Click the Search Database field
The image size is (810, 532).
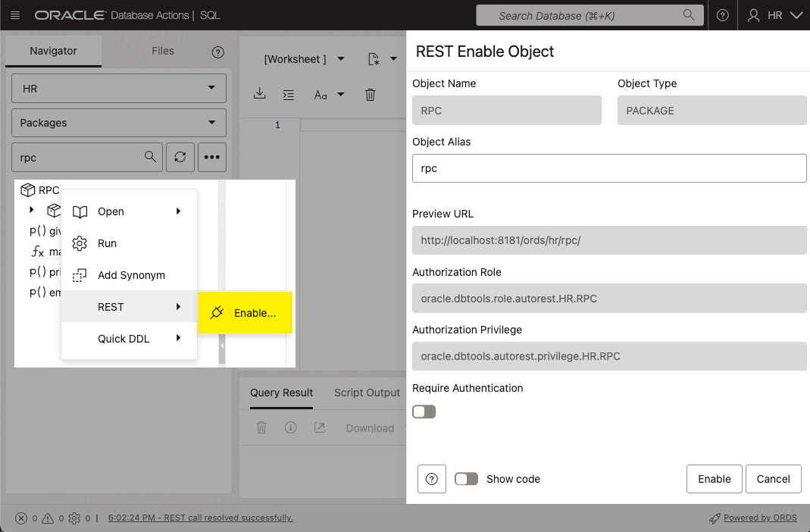click(590, 15)
